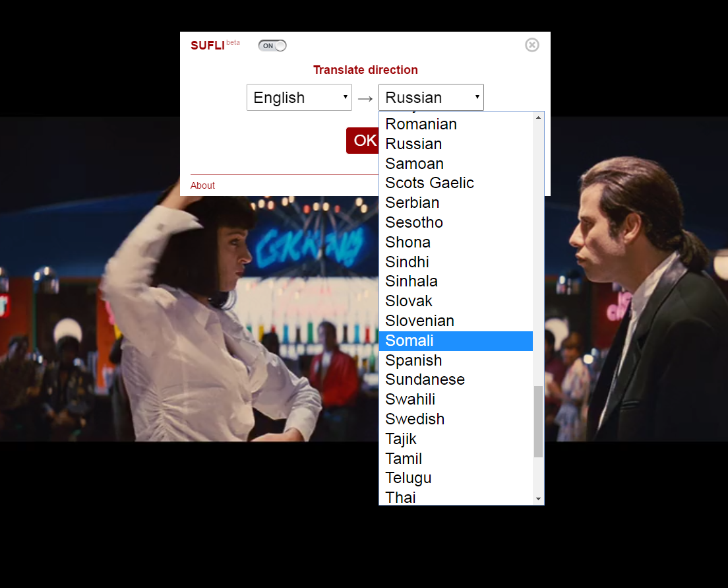Select Telugu language option

[x=456, y=478]
